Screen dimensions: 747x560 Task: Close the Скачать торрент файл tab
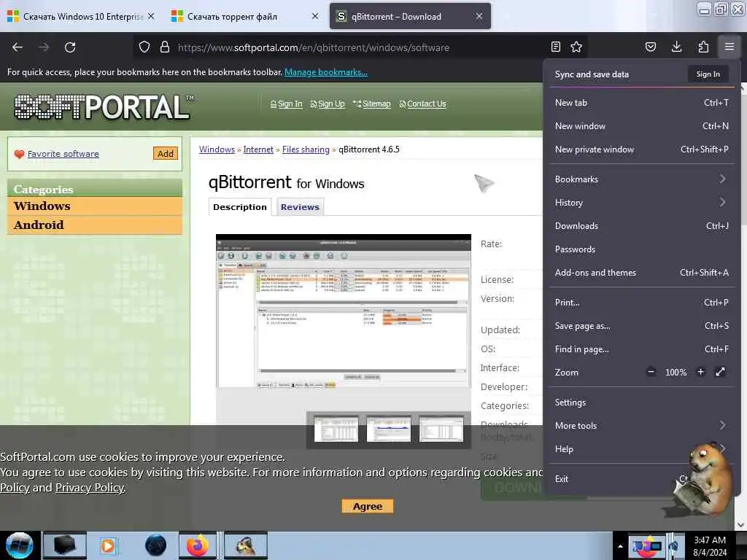tap(315, 16)
